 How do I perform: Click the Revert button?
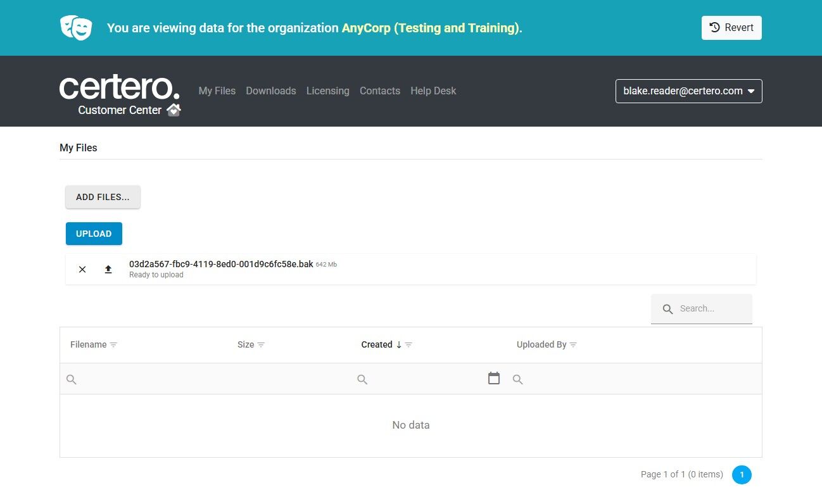coord(731,28)
